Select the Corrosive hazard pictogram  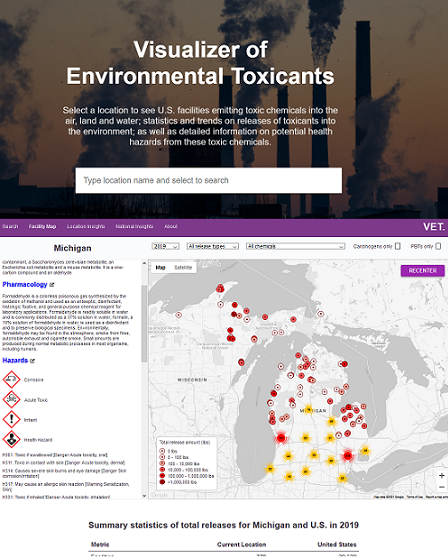(11, 380)
